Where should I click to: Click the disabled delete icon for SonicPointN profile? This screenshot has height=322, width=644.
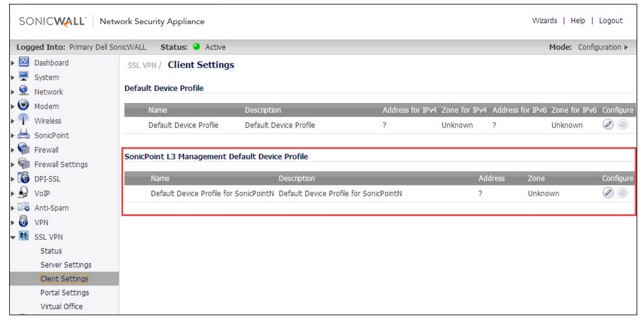tap(623, 193)
